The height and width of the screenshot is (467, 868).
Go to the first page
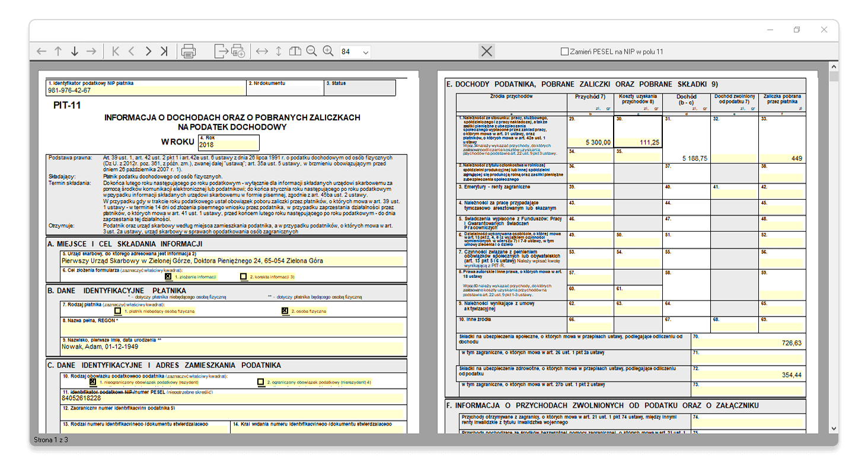coord(116,52)
